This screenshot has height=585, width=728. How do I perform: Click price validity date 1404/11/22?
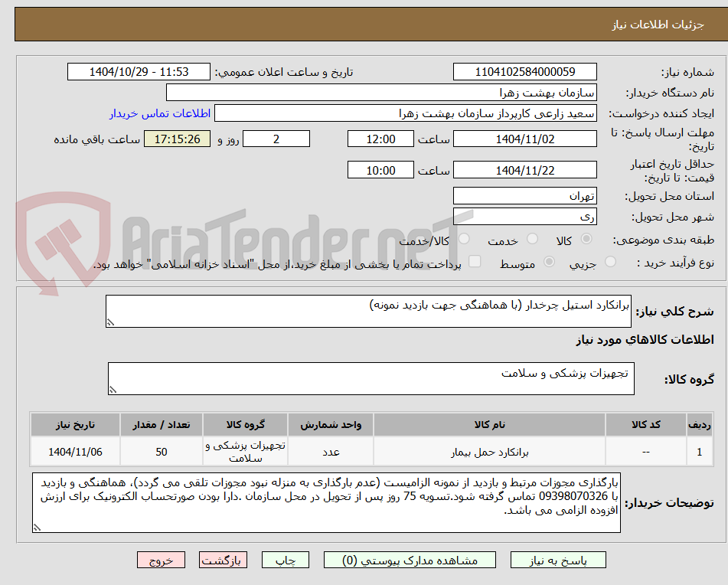pyautogui.click(x=525, y=170)
